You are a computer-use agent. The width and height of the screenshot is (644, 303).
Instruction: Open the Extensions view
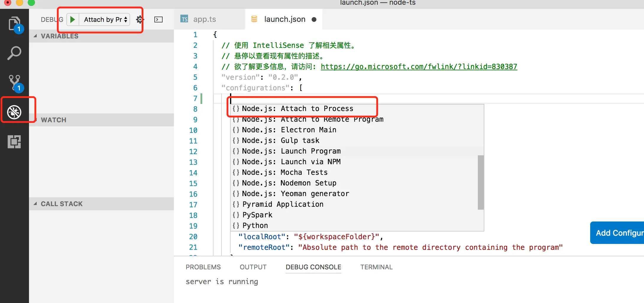(14, 142)
